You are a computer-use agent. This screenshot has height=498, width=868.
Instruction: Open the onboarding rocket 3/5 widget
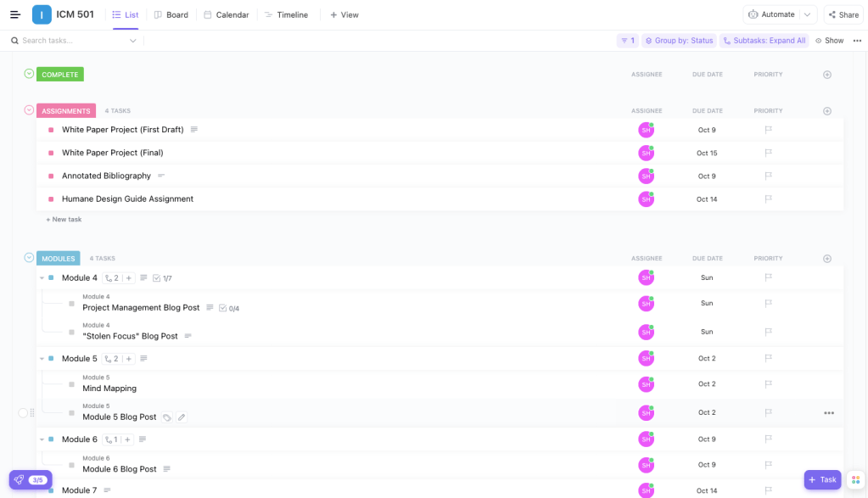[x=31, y=479]
